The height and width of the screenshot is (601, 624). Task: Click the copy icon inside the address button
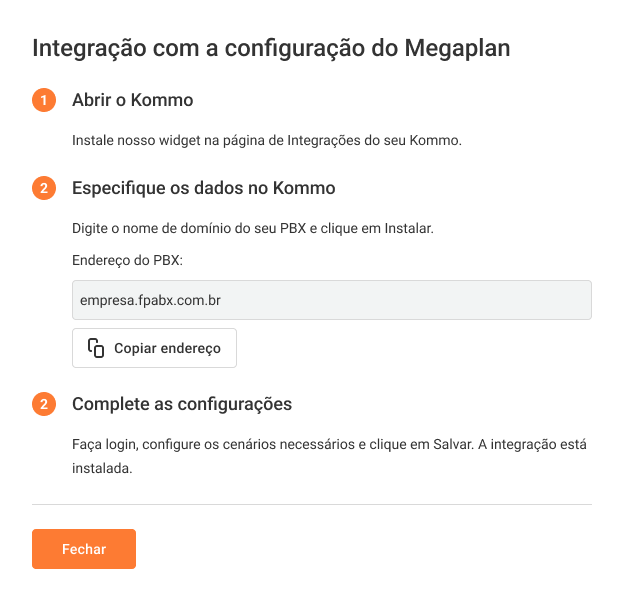click(96, 348)
